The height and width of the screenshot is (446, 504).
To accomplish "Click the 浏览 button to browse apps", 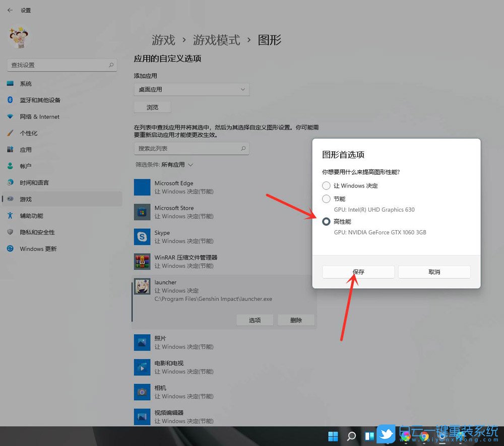I will click(152, 107).
